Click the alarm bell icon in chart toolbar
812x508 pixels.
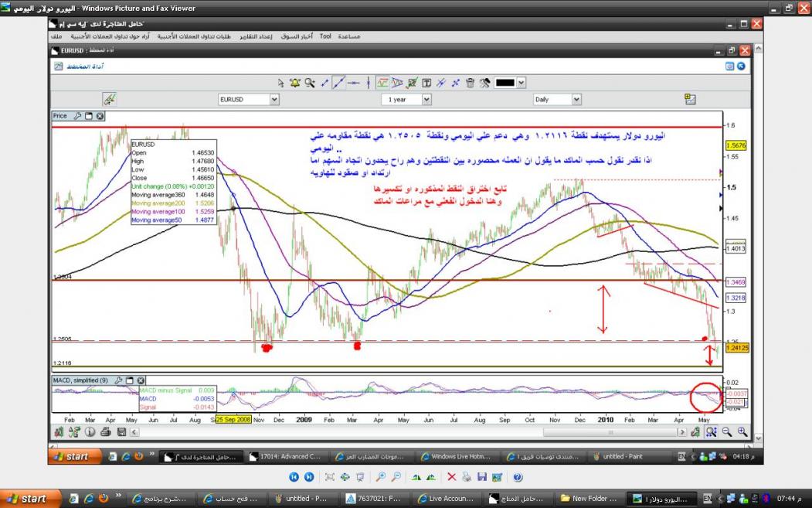tap(295, 83)
